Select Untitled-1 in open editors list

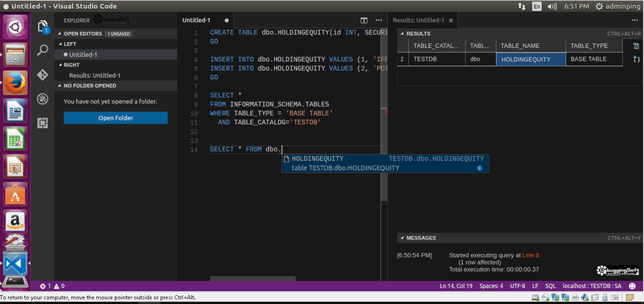click(116, 55)
